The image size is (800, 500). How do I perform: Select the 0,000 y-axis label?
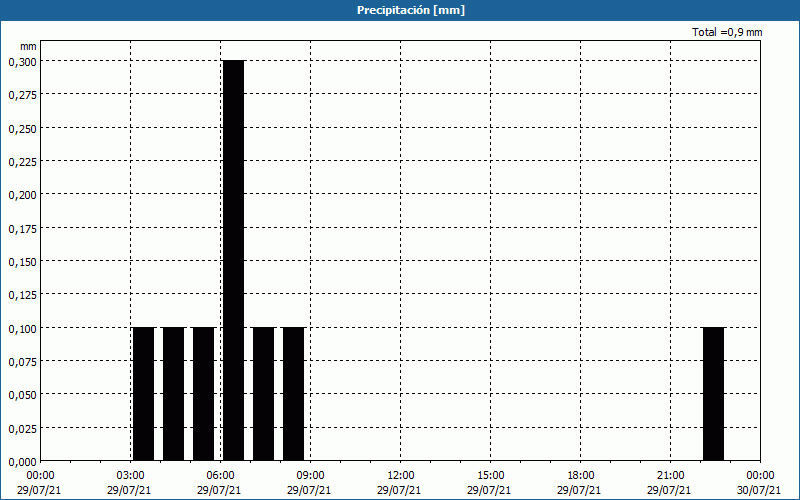pyautogui.click(x=22, y=462)
